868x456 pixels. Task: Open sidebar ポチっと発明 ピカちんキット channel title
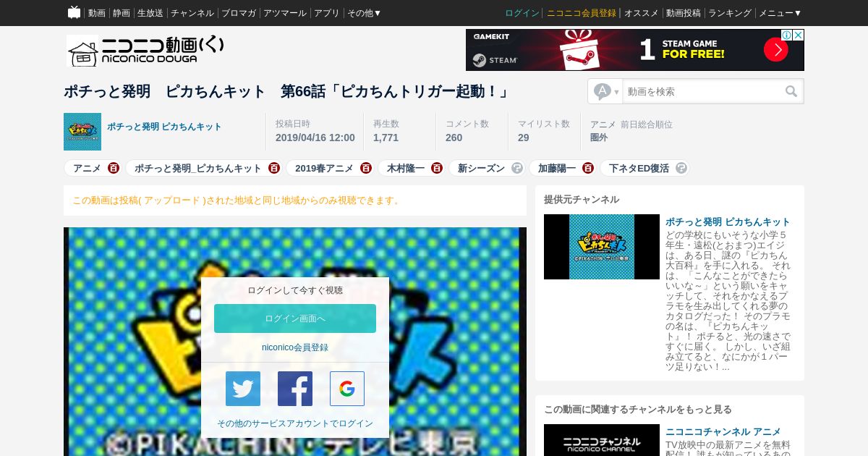728,221
